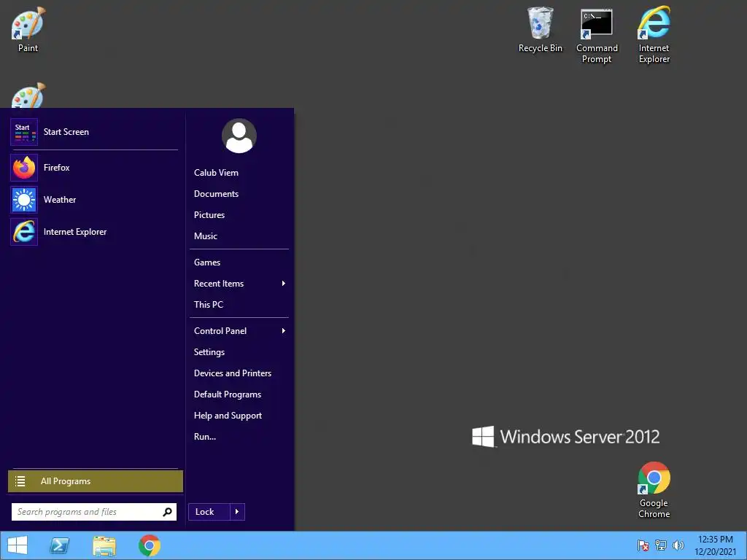This screenshot has width=747, height=560.
Task: Click the Action Center flag tray icon
Action: coord(643,545)
